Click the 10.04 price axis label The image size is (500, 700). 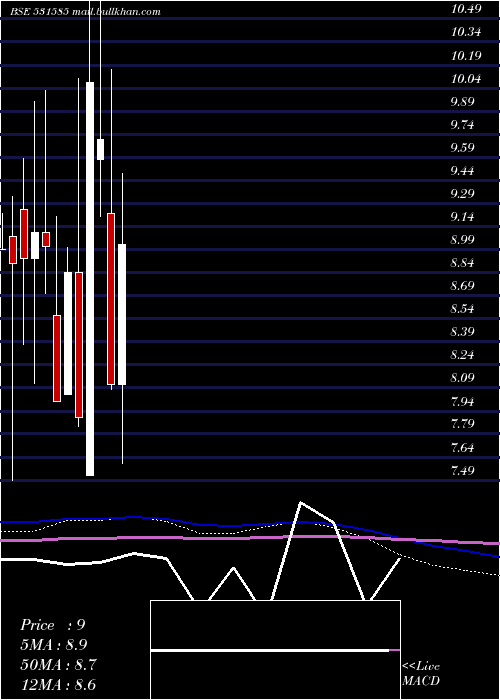click(466, 79)
